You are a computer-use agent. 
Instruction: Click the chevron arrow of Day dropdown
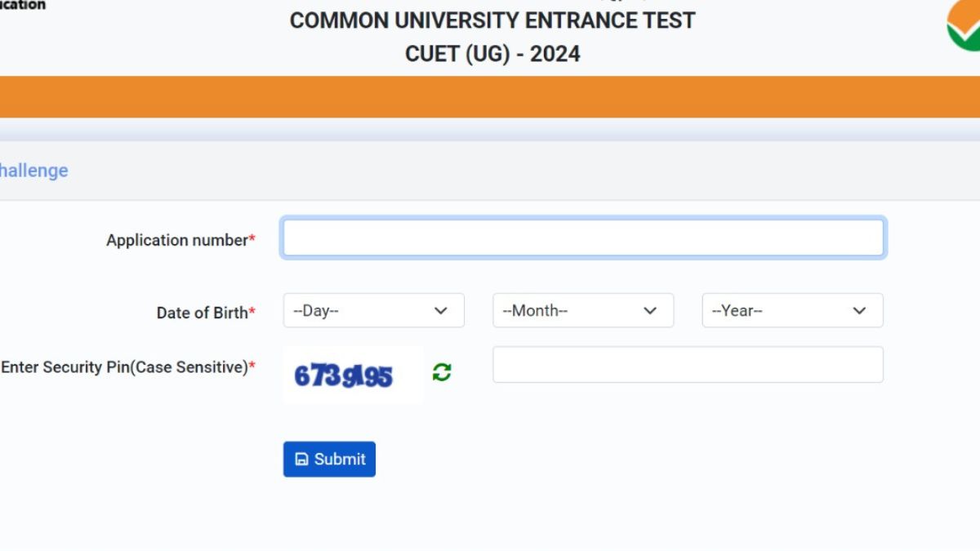pyautogui.click(x=441, y=311)
